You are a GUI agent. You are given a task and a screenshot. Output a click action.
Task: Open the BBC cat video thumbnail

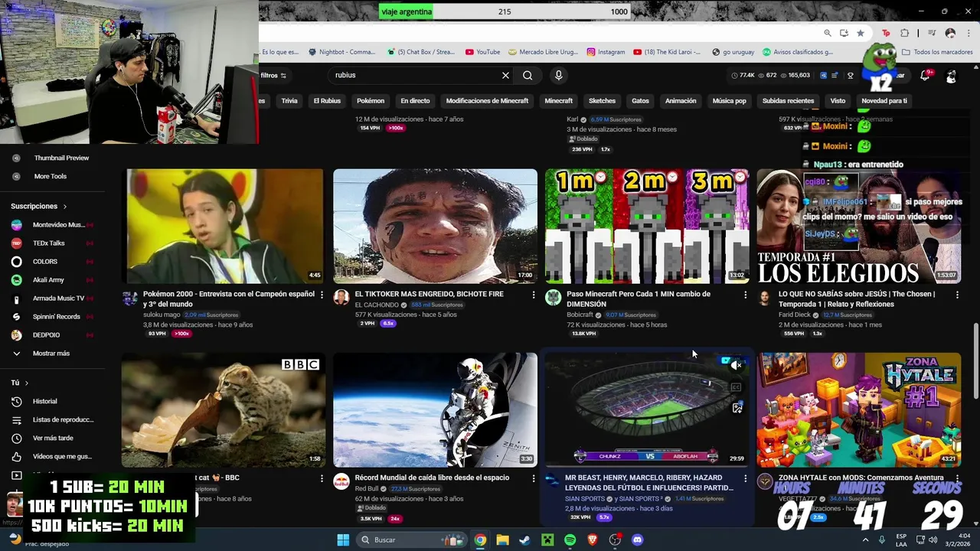point(224,409)
